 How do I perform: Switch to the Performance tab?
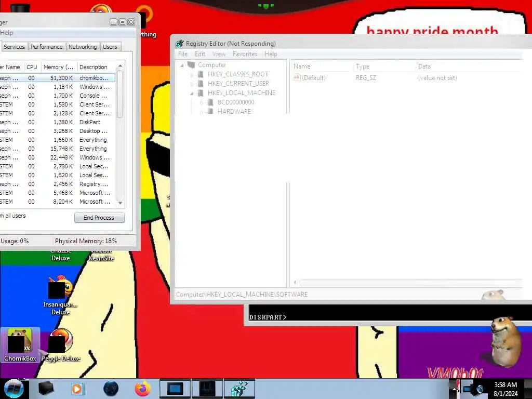[x=46, y=46]
